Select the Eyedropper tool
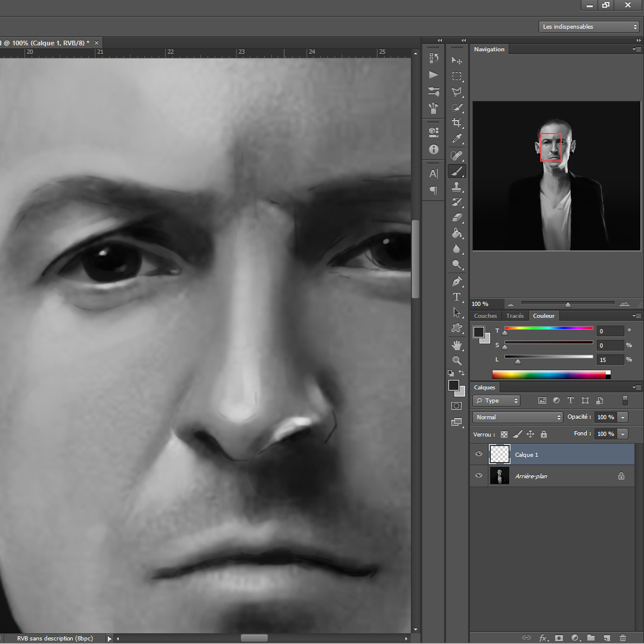644x644 pixels. tap(457, 139)
